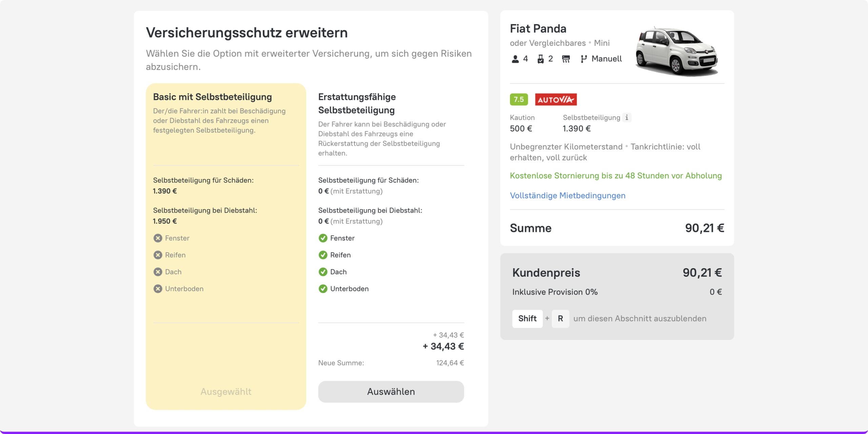The width and height of the screenshot is (868, 434).
Task: Click the green Unterboden checkmark icon
Action: point(323,289)
